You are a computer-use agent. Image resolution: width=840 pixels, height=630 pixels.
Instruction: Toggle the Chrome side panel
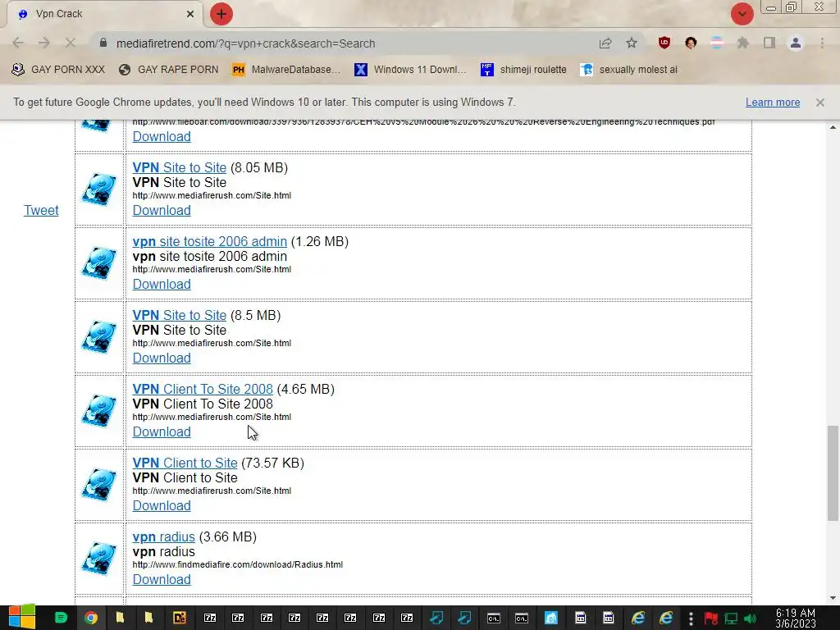(769, 43)
